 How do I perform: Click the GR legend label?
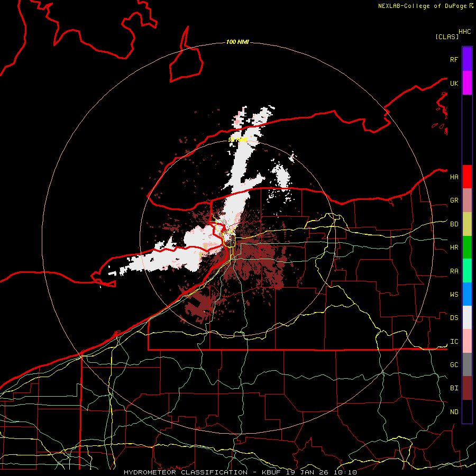tap(454, 200)
